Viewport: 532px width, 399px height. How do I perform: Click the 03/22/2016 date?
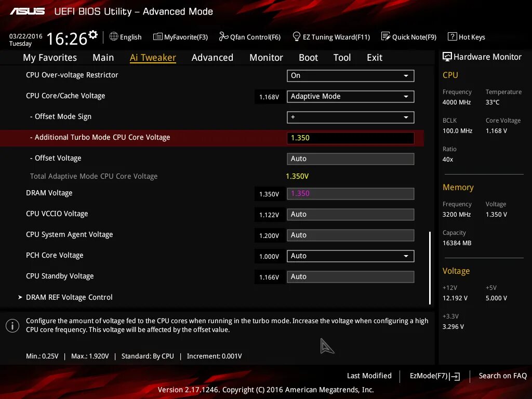[26, 36]
